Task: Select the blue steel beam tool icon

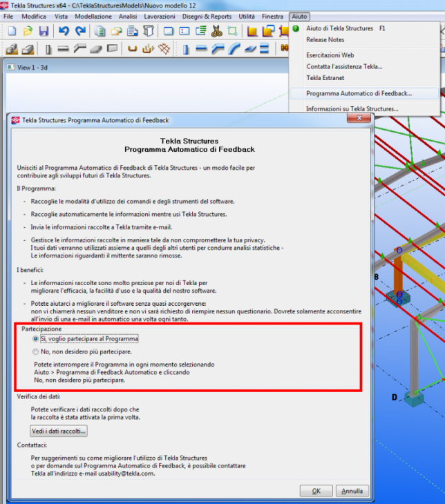Action: click(201, 49)
